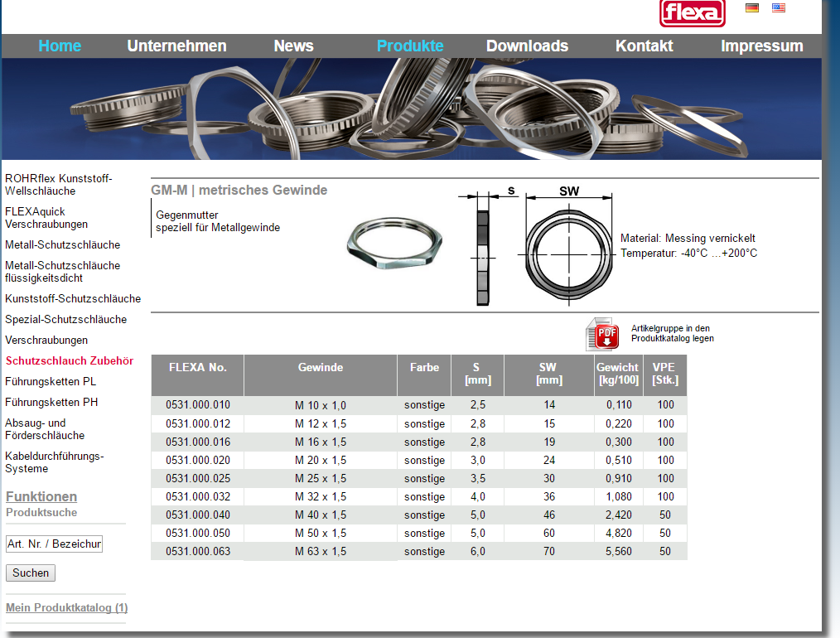Click Artikelgruppe in den Produktkatalog legen
Viewport: 840px width, 638px height.
click(673, 333)
